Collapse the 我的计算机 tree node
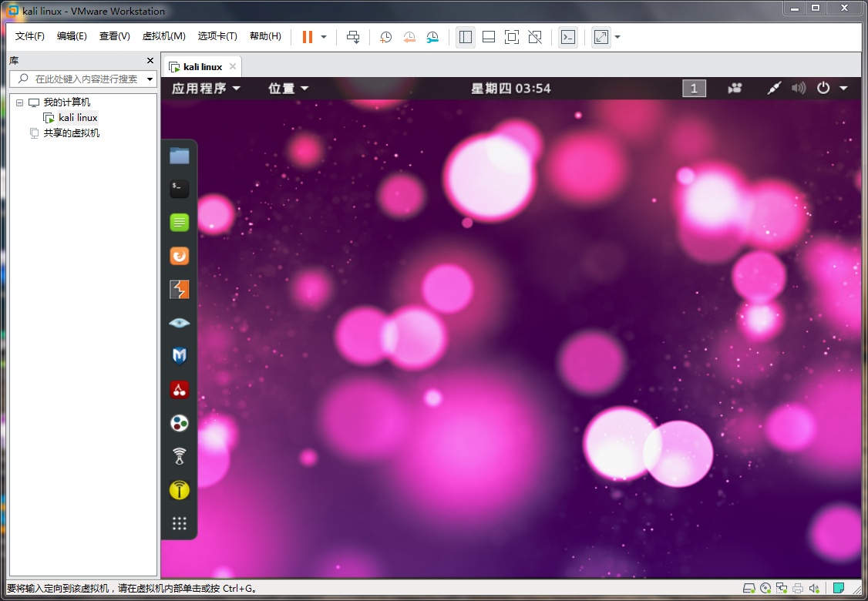This screenshot has height=601, width=868. [20, 102]
